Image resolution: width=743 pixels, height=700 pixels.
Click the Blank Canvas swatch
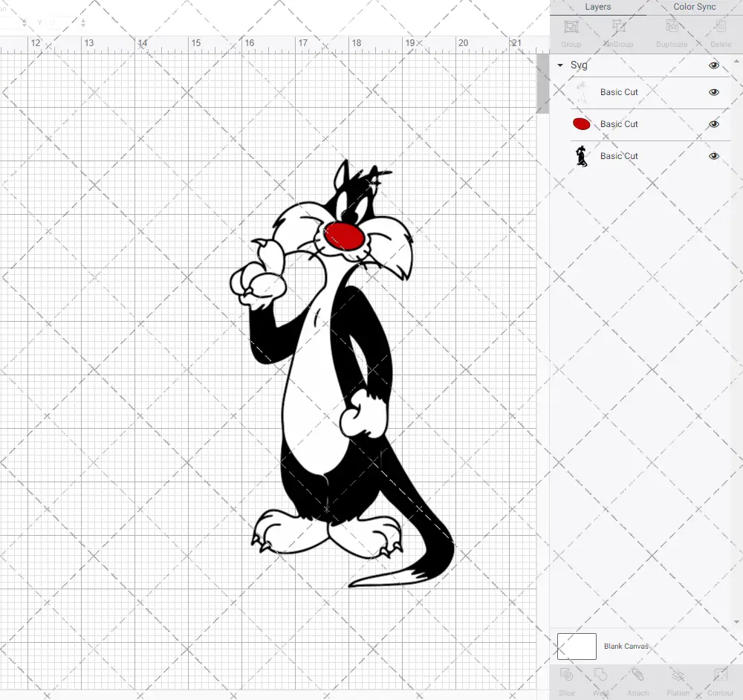(x=577, y=646)
